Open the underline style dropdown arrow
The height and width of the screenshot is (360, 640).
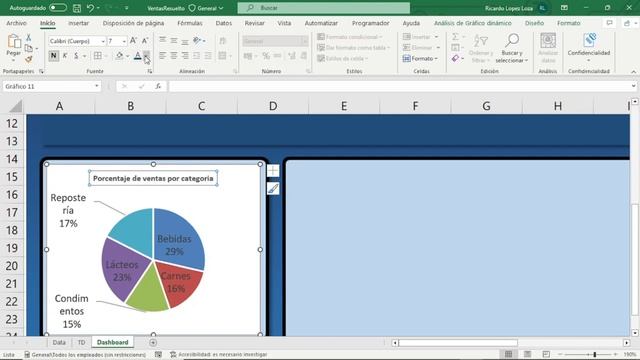click(84, 56)
